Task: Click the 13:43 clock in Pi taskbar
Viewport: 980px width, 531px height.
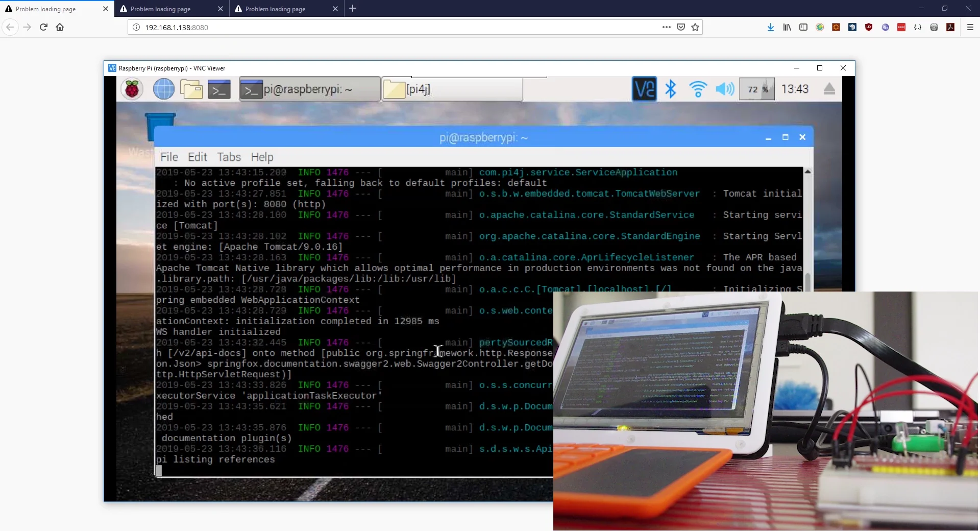Action: [x=795, y=89]
